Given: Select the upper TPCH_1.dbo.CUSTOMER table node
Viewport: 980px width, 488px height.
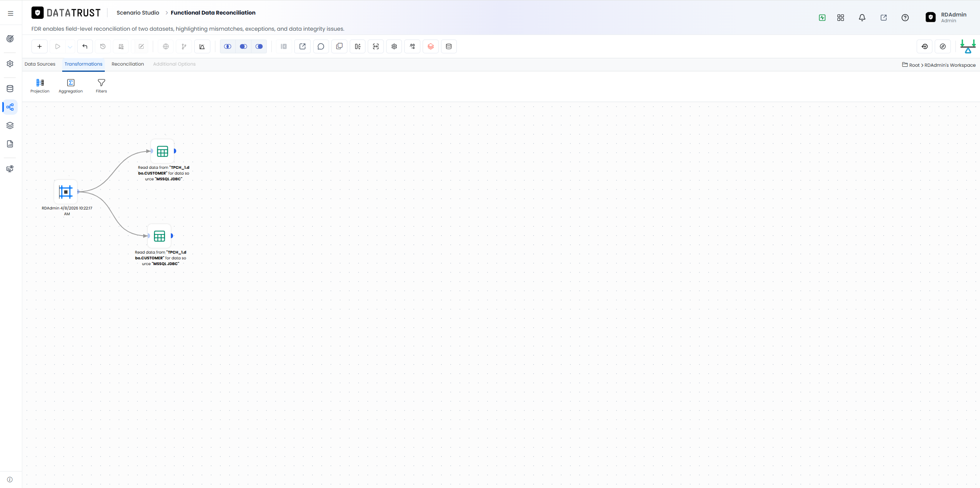Looking at the screenshot, I should point(162,151).
